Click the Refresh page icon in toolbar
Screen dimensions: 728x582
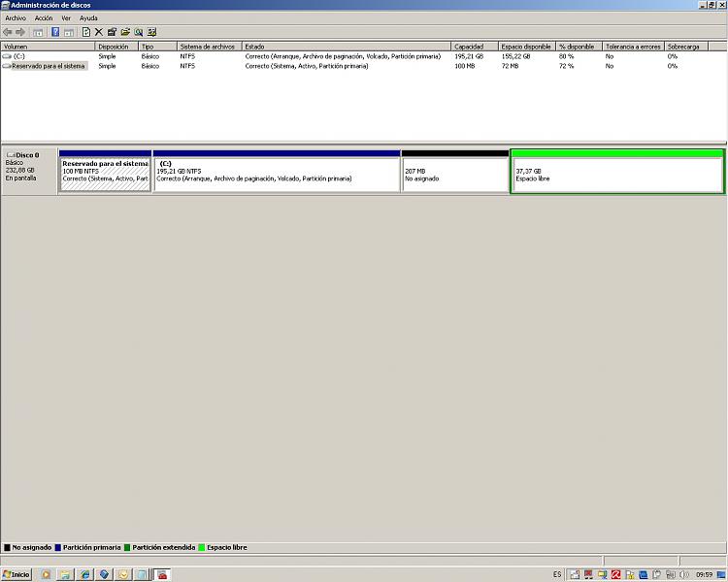[85, 32]
